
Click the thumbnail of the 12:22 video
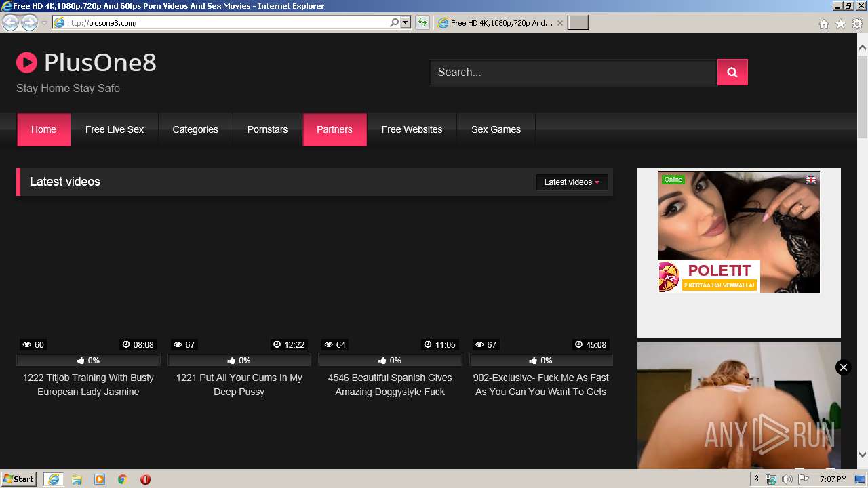[239, 278]
